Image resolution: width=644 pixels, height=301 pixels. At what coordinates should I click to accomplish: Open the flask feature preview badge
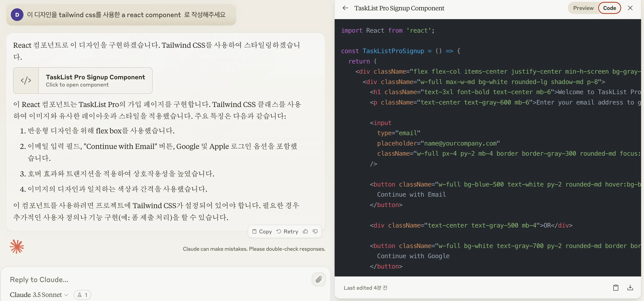tap(82, 295)
